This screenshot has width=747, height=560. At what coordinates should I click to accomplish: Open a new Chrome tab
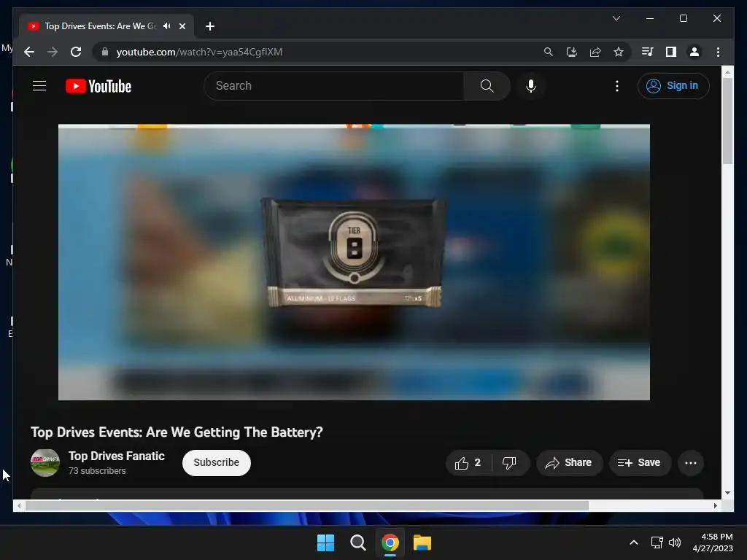(x=209, y=26)
